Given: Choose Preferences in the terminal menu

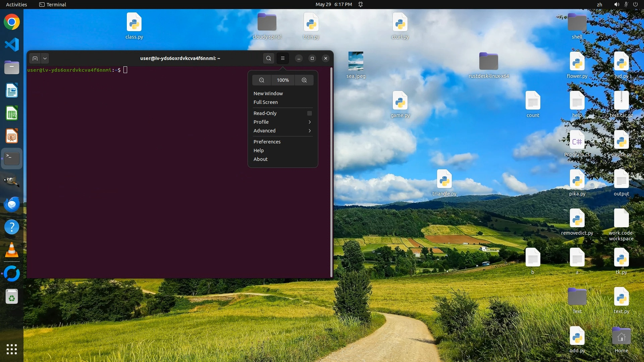Looking at the screenshot, I should click(267, 142).
